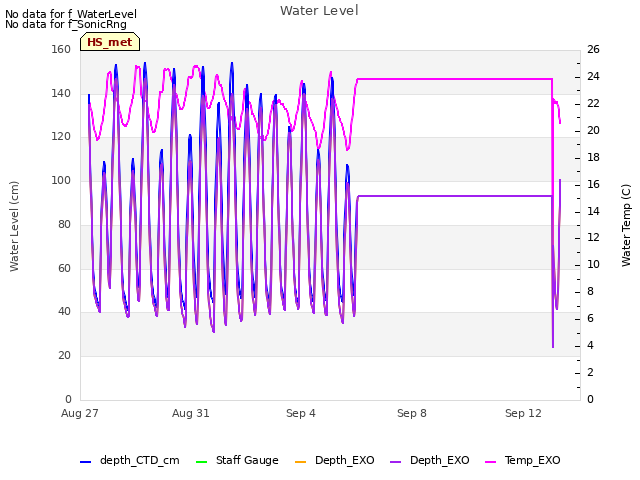Toggle the Staff Gauge legend label

(x=247, y=460)
